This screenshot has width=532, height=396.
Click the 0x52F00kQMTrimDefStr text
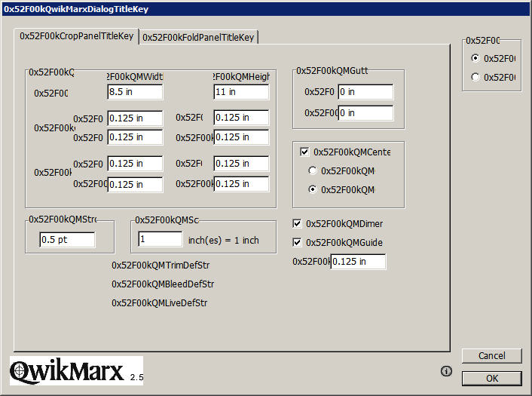coord(161,266)
